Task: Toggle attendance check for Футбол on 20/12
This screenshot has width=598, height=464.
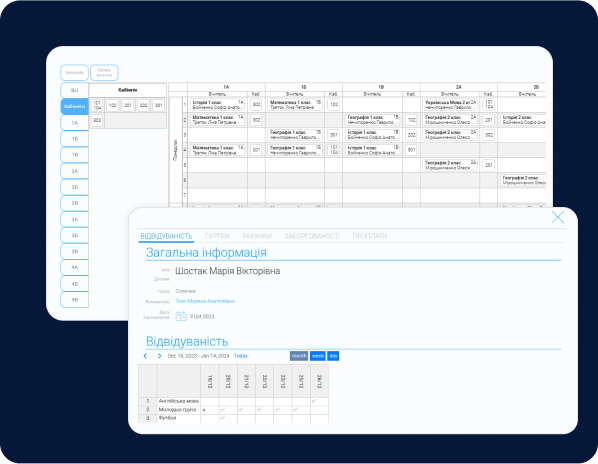Action: tap(223, 418)
